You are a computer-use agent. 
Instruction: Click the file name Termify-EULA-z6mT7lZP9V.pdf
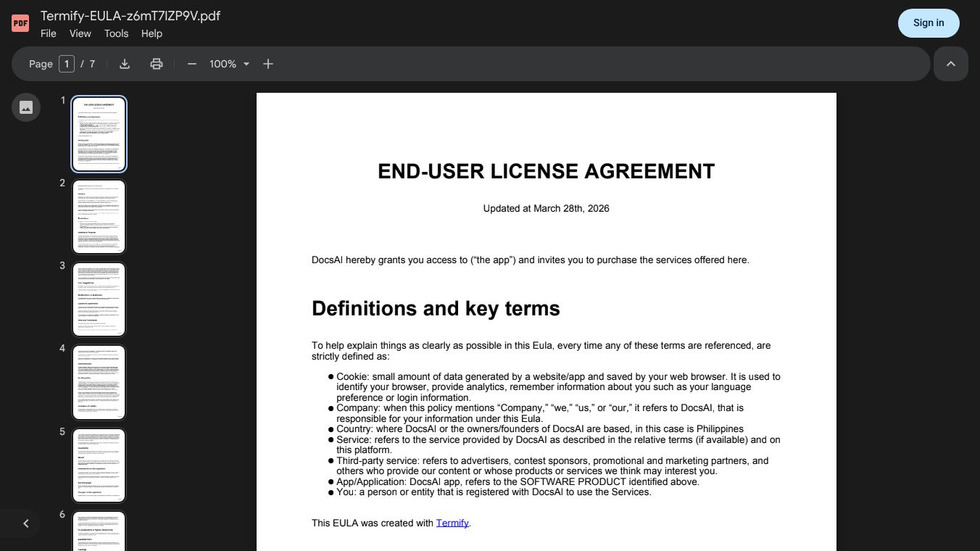pos(130,15)
